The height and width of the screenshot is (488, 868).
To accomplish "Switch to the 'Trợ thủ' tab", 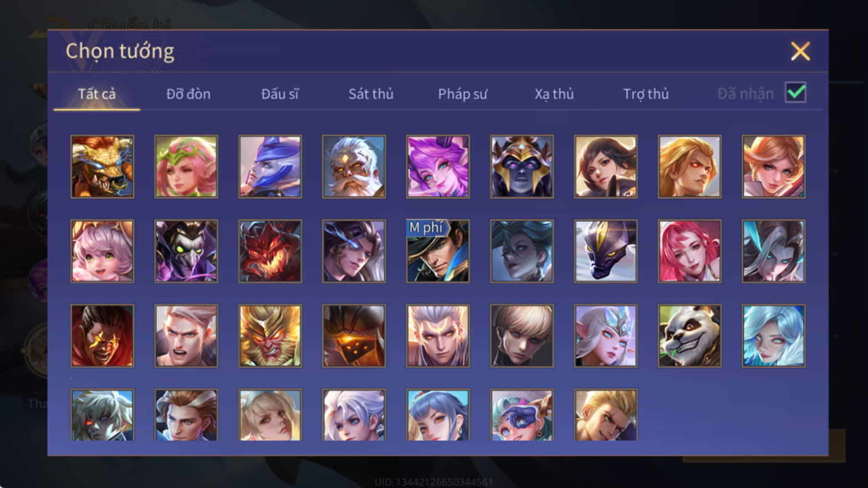I will pyautogui.click(x=646, y=94).
